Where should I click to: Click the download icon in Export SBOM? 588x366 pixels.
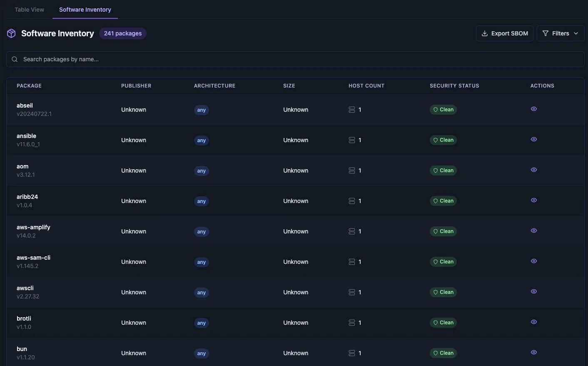point(485,33)
